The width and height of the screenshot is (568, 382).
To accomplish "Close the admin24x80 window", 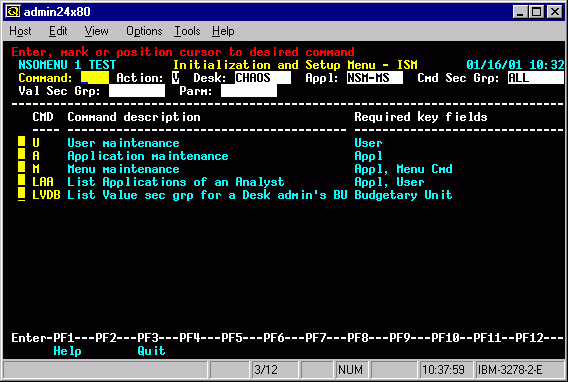I will (555, 12).
